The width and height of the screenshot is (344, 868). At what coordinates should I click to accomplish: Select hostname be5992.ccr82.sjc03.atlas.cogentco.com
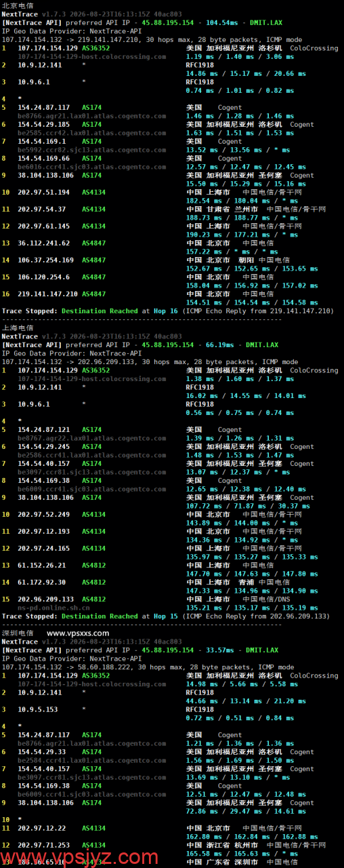coord(91,150)
